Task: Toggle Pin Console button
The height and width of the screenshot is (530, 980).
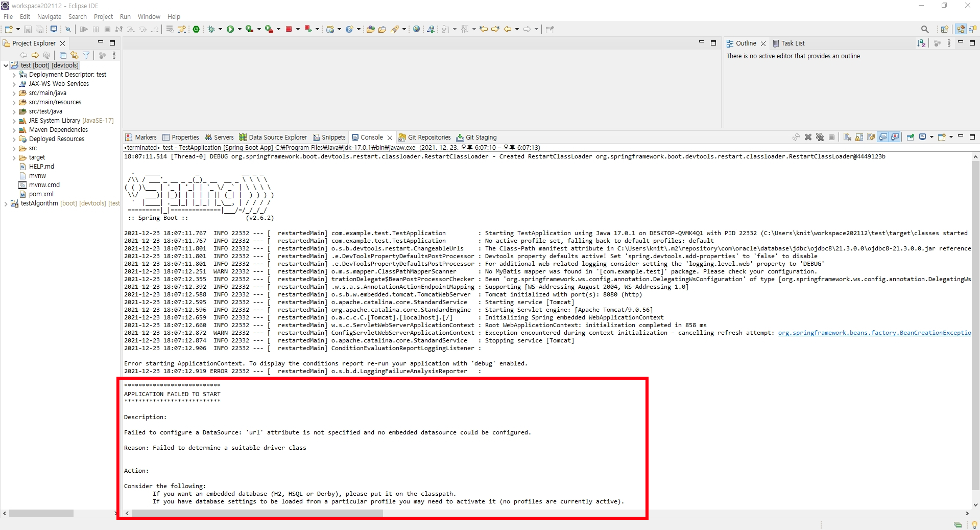Action: (x=910, y=137)
